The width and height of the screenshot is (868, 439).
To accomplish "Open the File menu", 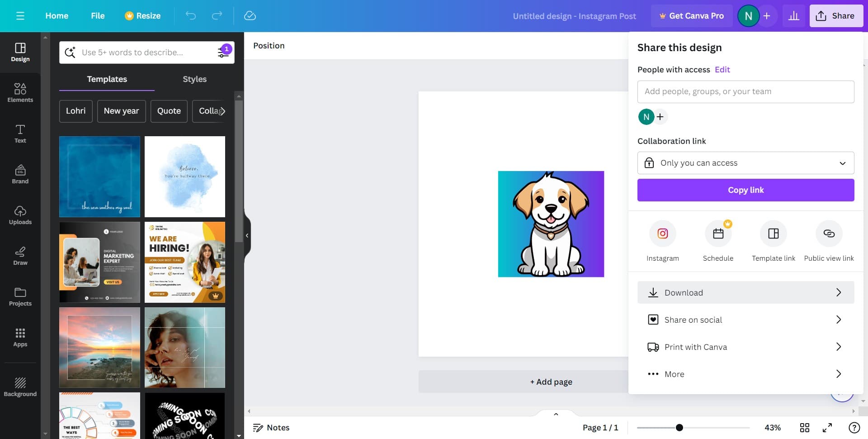I will tap(98, 16).
